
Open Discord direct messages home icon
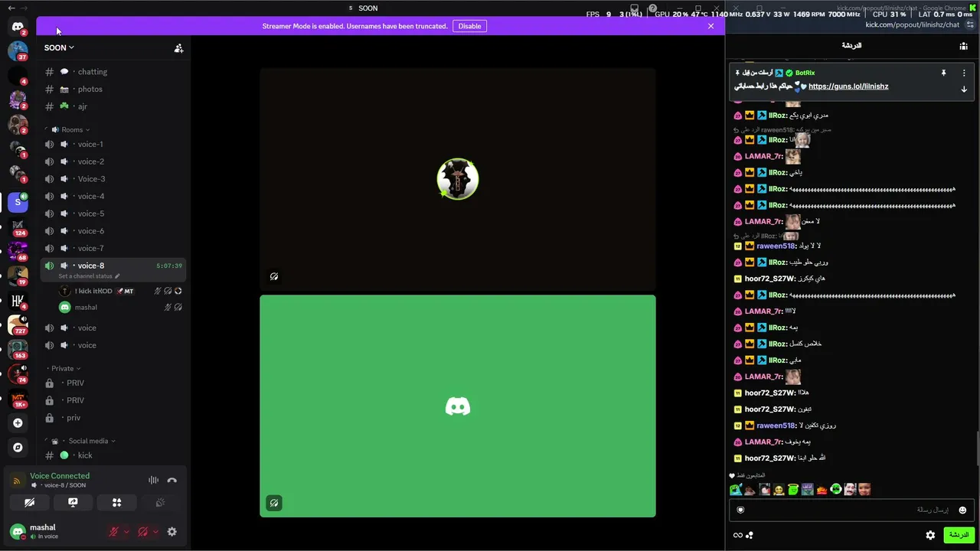point(18,27)
